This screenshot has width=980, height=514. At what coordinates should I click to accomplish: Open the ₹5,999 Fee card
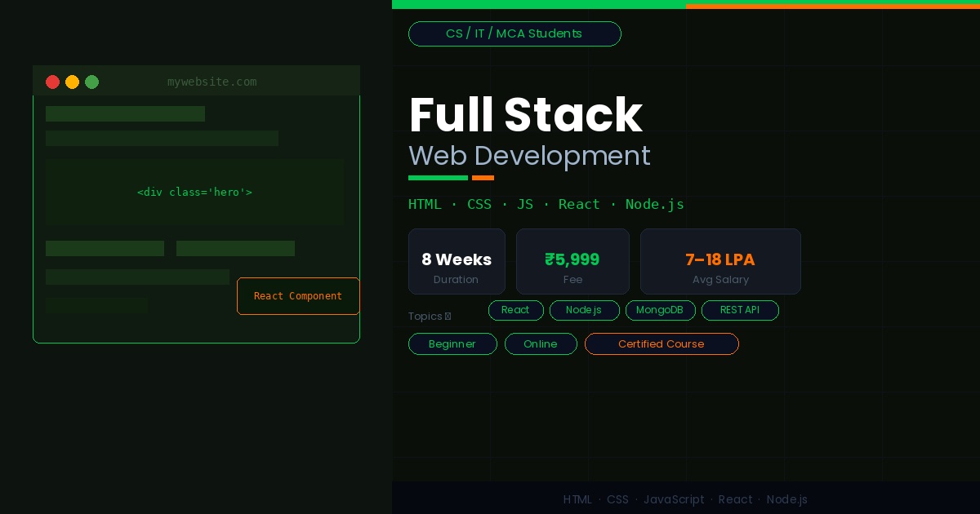(572, 261)
